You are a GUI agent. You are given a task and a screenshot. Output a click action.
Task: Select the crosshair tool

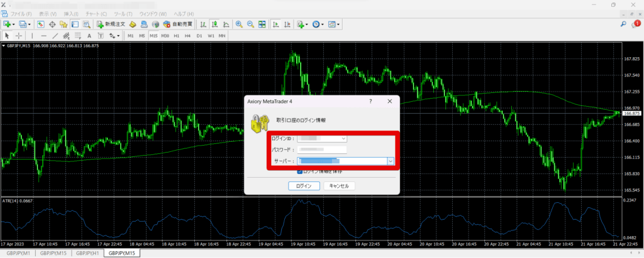tap(18, 36)
